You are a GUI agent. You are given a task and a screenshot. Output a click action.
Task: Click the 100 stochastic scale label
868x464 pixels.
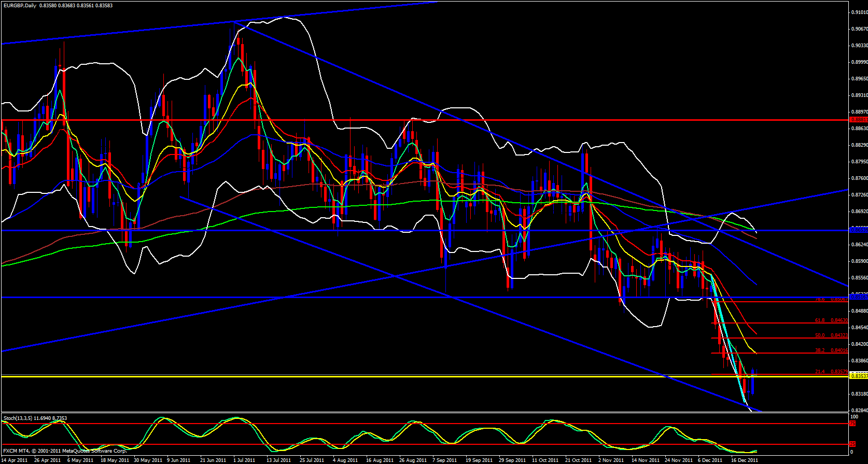pyautogui.click(x=855, y=416)
